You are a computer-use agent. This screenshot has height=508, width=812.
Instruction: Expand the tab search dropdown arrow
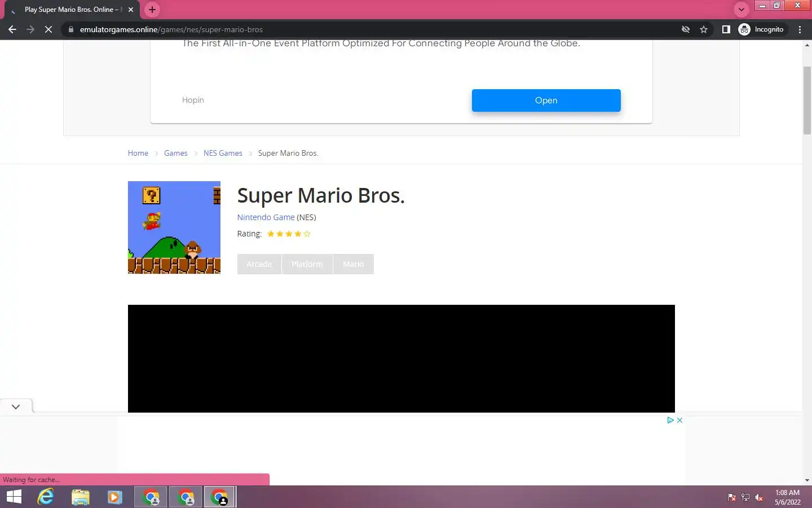pos(742,10)
